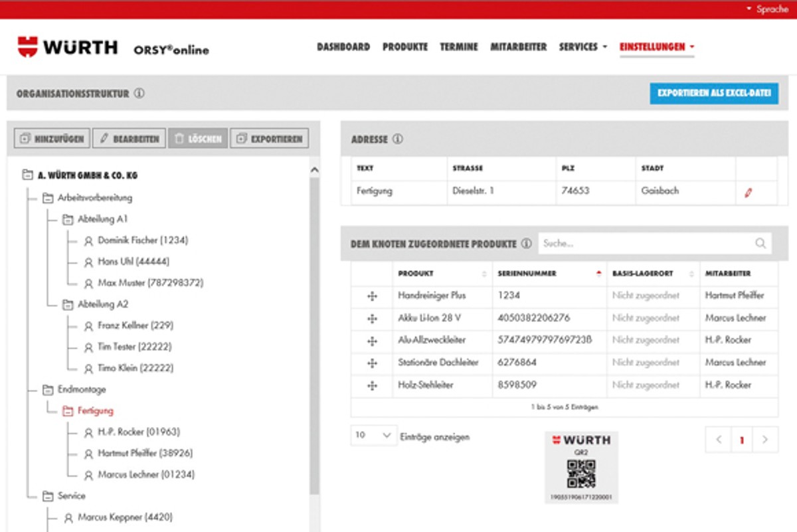Click the move icon for Alu-Allzweckleiter
Viewport: 797px width, 532px height.
pyautogui.click(x=372, y=341)
